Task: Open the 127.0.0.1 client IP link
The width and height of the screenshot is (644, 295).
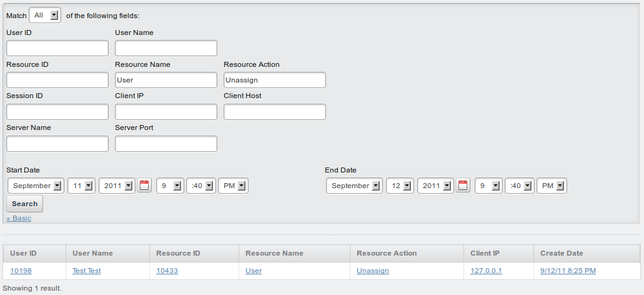Action: coord(487,271)
